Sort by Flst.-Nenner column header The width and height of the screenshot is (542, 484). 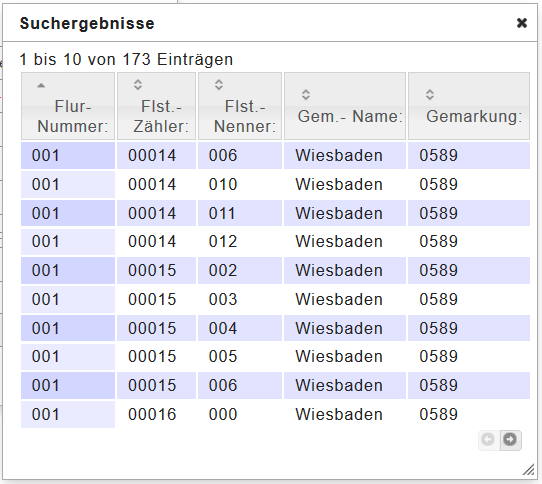[240, 106]
